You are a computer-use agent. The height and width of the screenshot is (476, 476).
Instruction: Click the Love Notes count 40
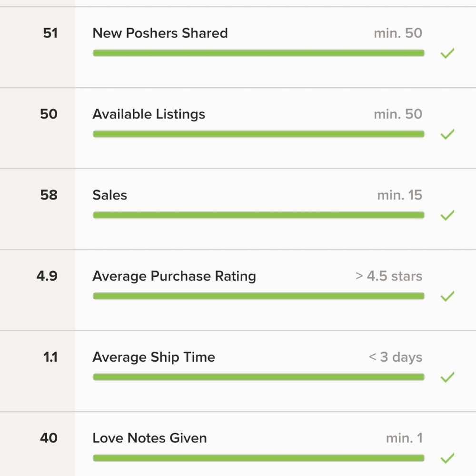click(x=49, y=438)
